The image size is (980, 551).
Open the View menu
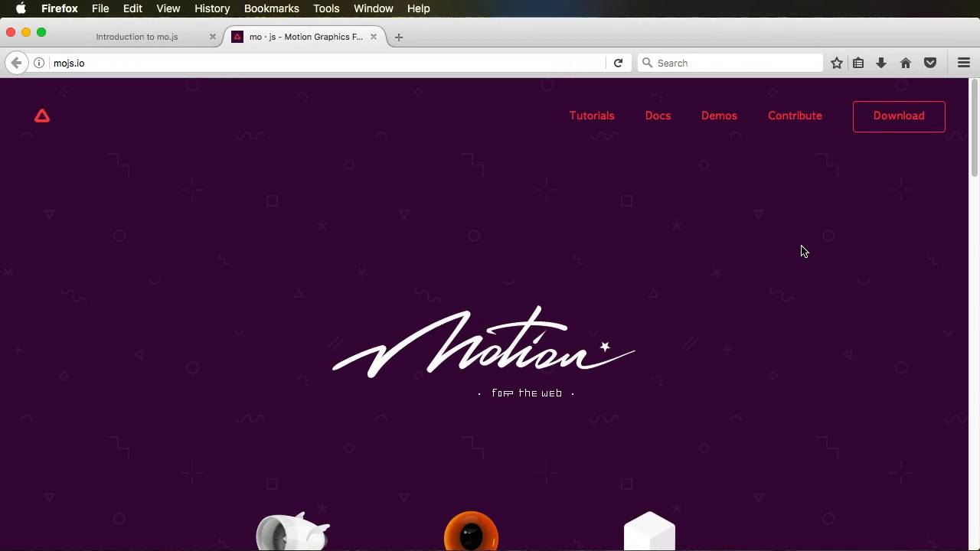pos(168,8)
